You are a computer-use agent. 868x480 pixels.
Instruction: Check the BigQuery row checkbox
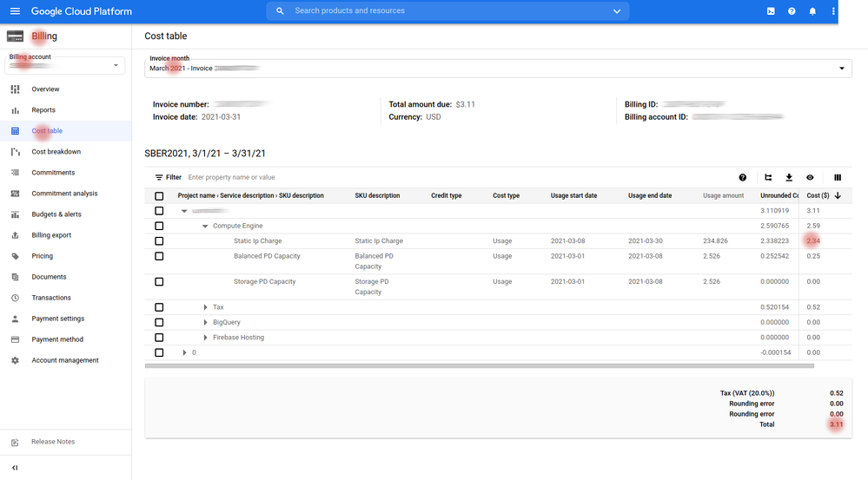click(159, 322)
